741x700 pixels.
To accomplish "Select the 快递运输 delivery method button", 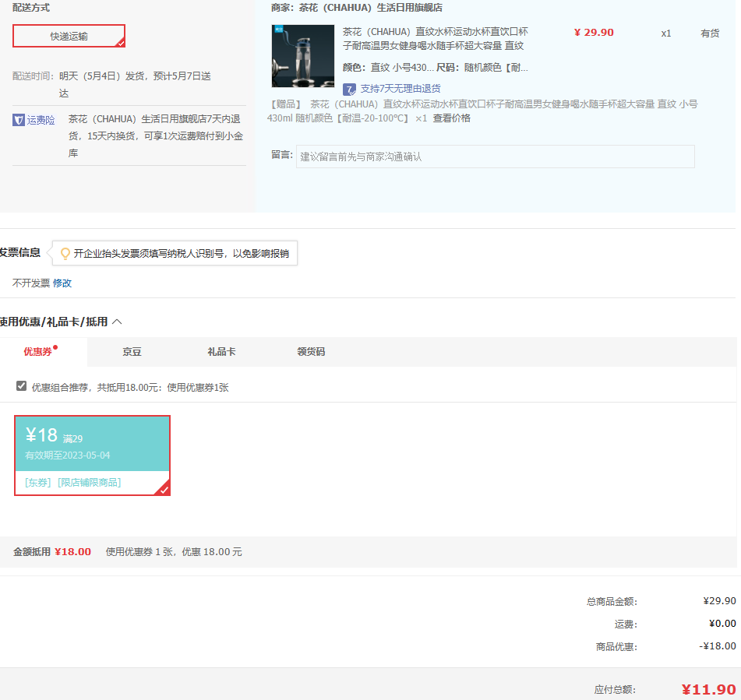I will pyautogui.click(x=69, y=37).
